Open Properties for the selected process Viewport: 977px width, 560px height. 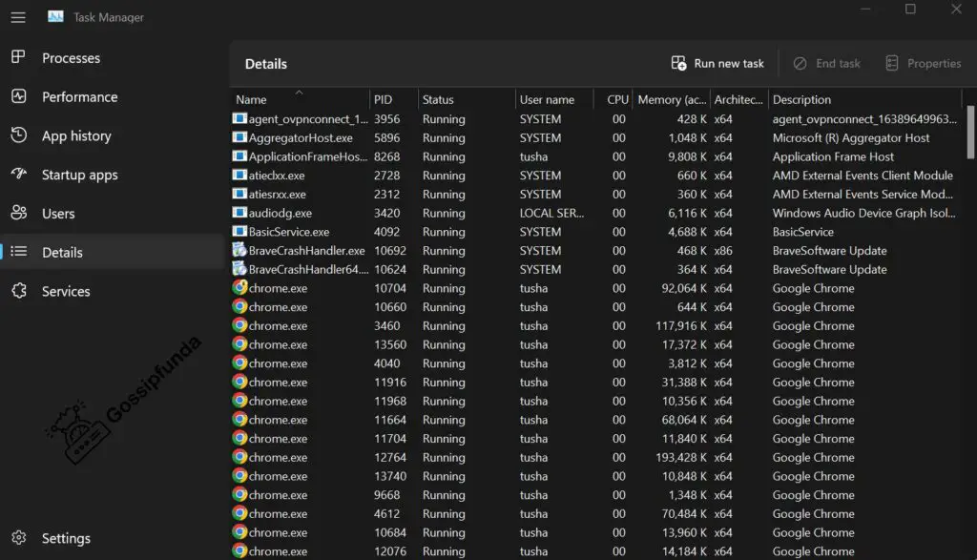tap(924, 64)
